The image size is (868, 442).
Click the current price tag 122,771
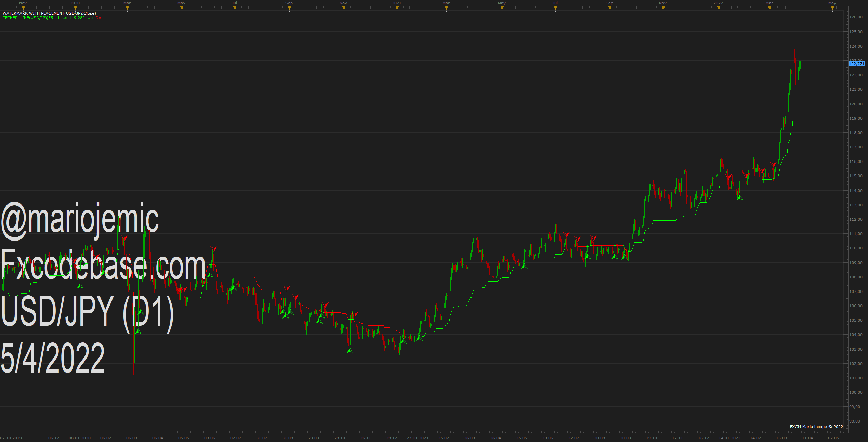tap(857, 64)
